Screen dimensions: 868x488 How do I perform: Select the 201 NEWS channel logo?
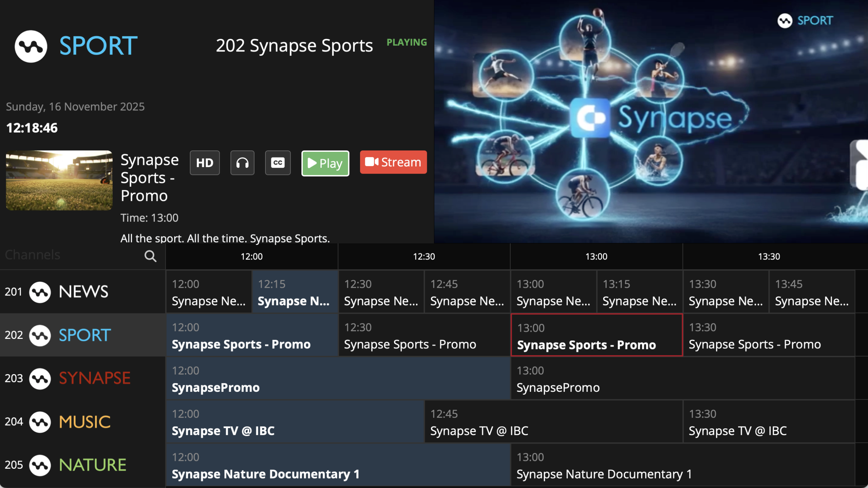tap(40, 292)
